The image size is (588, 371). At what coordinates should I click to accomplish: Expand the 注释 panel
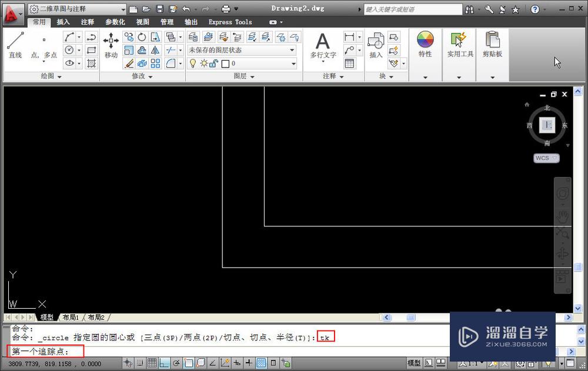(333, 76)
